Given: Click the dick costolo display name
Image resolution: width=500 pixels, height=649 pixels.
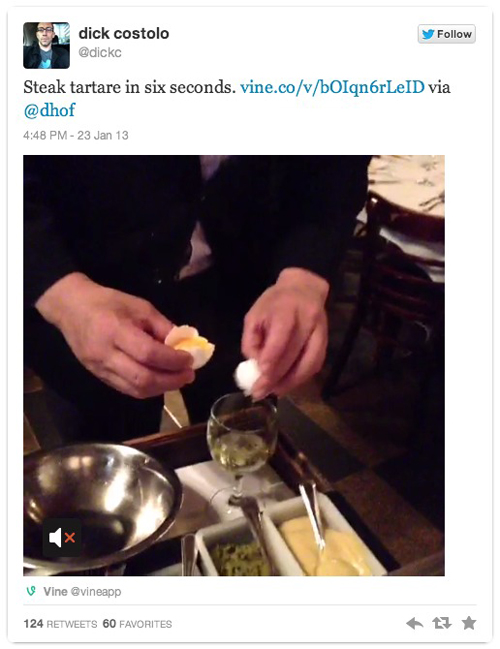Looking at the screenshot, I should 124,33.
